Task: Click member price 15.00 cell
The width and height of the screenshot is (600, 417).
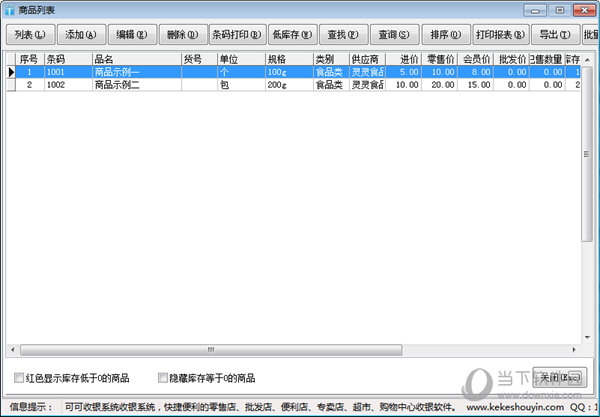Action: (x=475, y=85)
